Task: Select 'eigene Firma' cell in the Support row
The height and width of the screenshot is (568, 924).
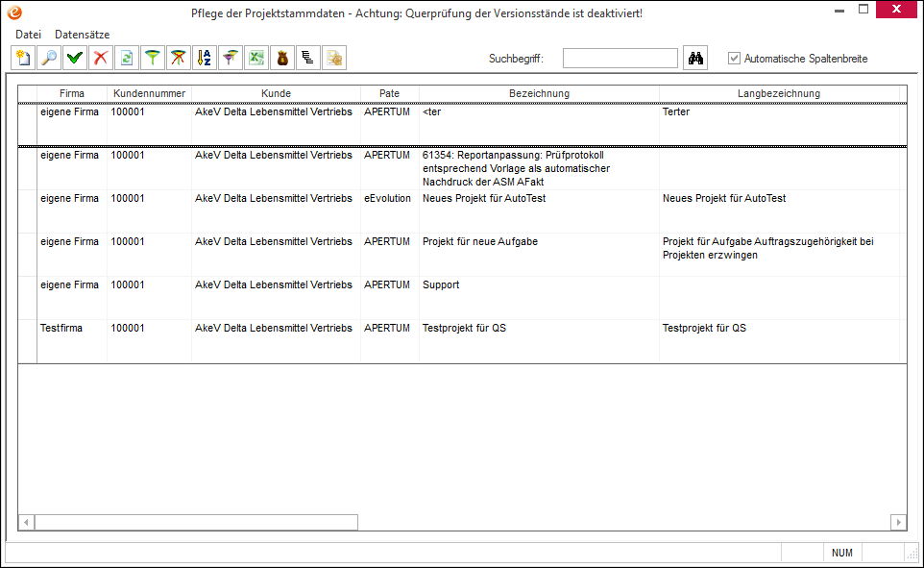Action: (72, 298)
